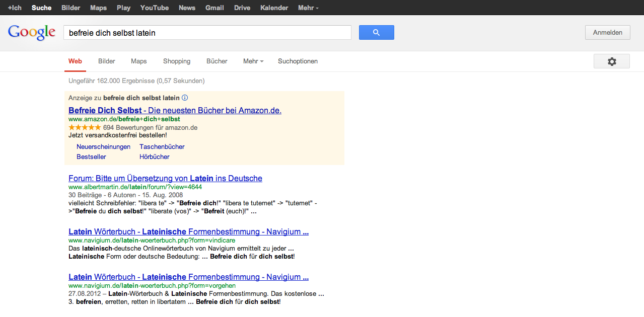Screen dimensions: 644x317
Task: Click the Google logo
Action: (32, 32)
